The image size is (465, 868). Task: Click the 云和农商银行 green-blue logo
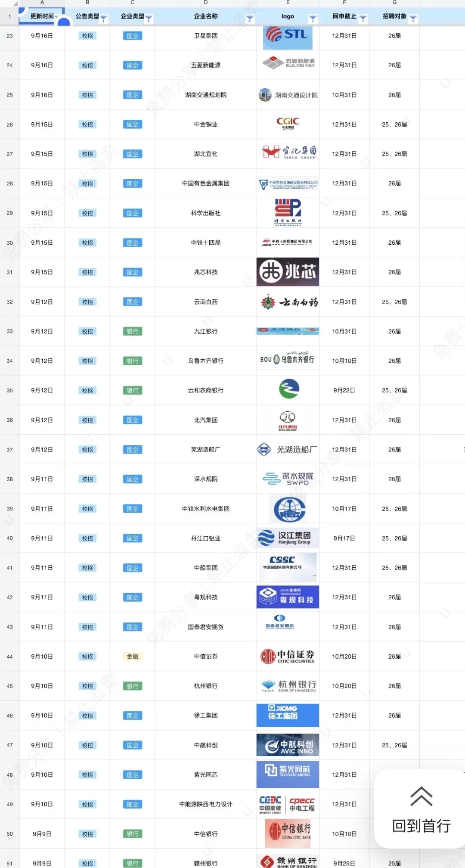[x=289, y=389]
